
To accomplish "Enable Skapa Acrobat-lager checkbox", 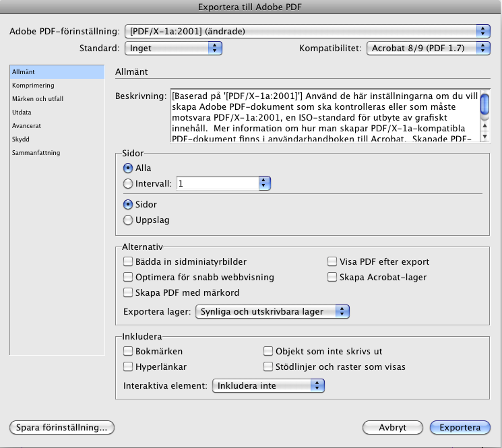I will (x=332, y=277).
